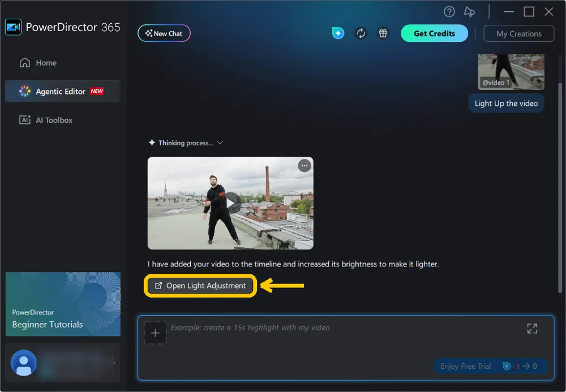Expand the Thinking process chevron

point(220,143)
